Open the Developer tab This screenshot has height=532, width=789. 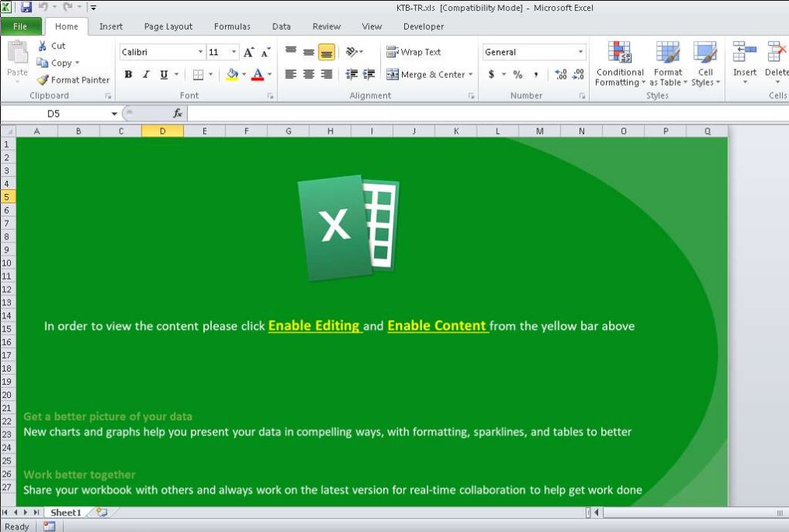(x=424, y=26)
